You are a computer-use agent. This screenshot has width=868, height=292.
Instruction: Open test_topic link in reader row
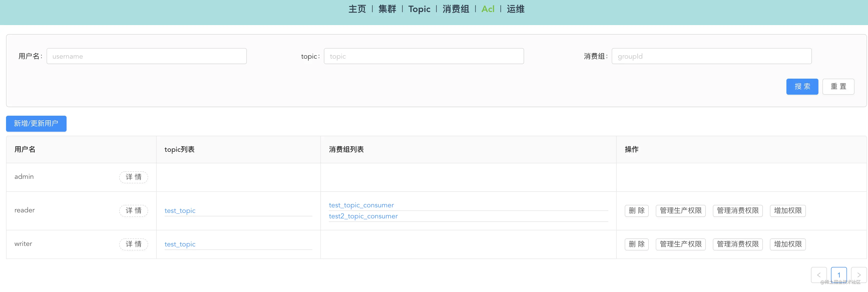point(180,211)
